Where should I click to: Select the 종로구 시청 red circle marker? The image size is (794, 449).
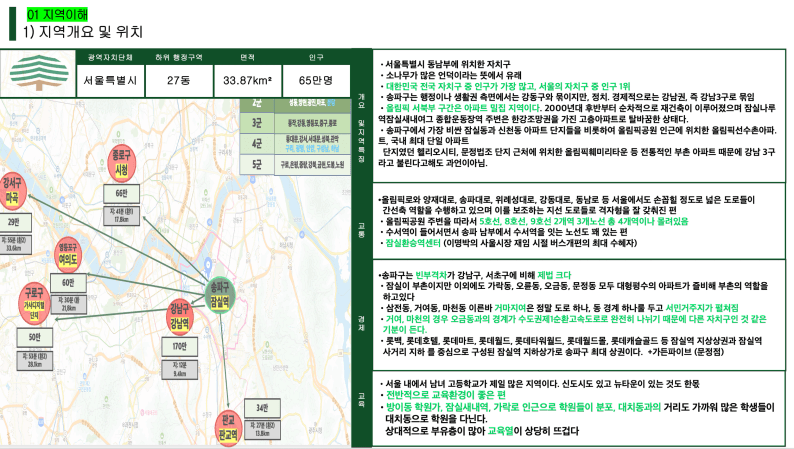click(122, 163)
